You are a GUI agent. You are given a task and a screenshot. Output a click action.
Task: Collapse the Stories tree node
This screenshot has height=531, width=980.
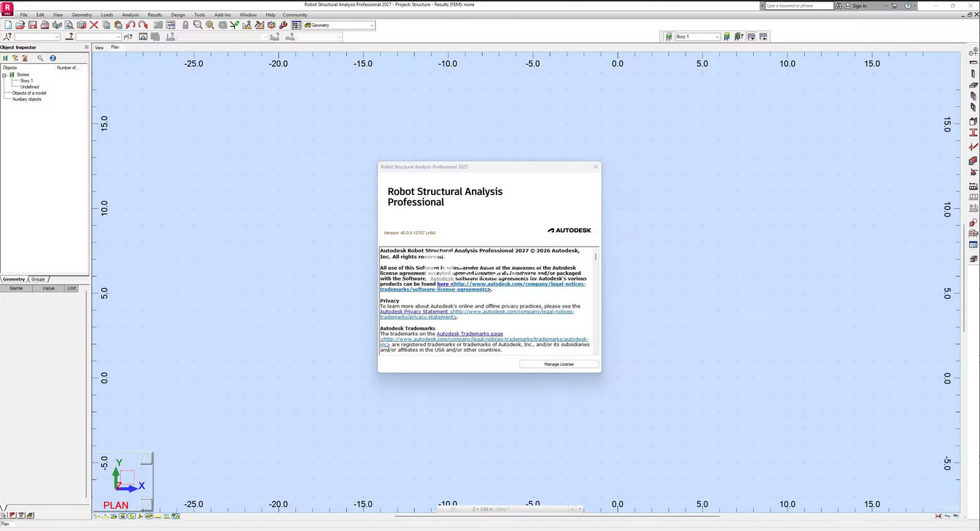click(4, 75)
